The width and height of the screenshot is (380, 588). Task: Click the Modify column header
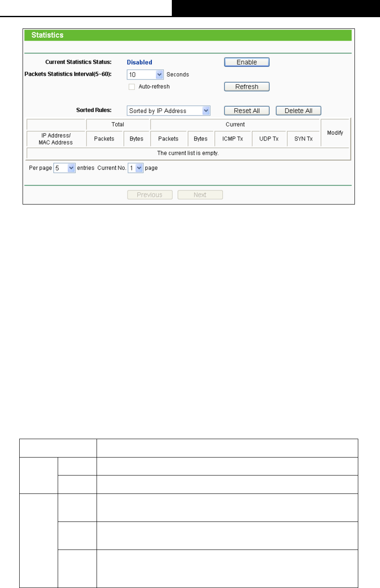click(x=335, y=133)
